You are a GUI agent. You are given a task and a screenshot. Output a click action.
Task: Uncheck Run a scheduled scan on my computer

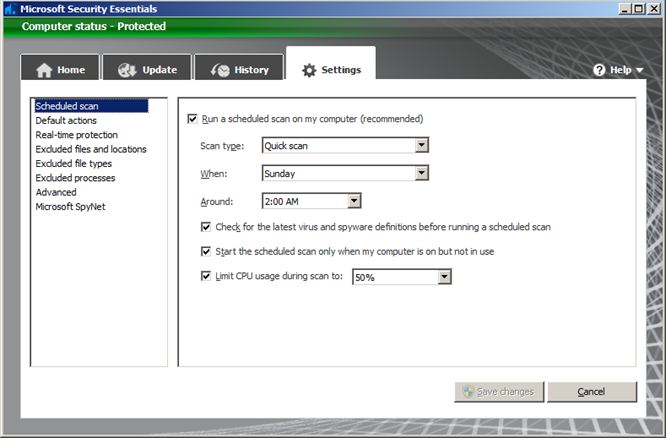pos(193,119)
